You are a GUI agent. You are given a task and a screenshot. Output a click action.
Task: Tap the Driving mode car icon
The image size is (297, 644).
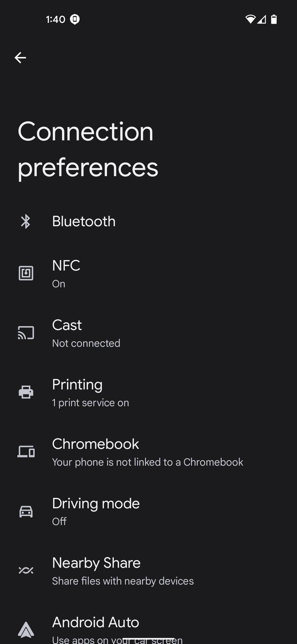[26, 511]
